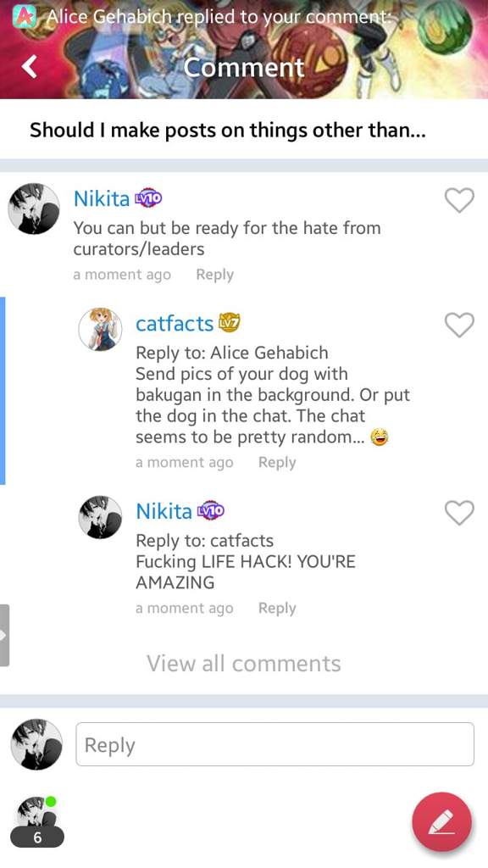This screenshot has height=868, width=488.
Task: Reply to the catfacts comment
Action: click(x=277, y=462)
